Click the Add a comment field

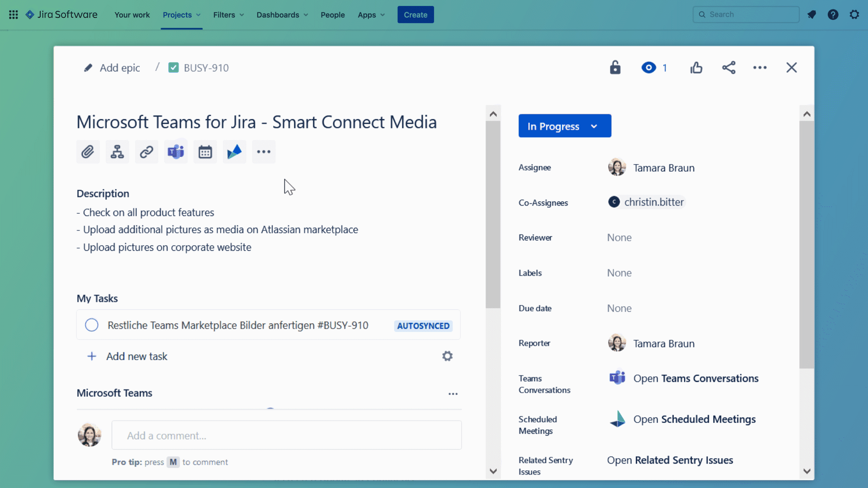tap(287, 436)
